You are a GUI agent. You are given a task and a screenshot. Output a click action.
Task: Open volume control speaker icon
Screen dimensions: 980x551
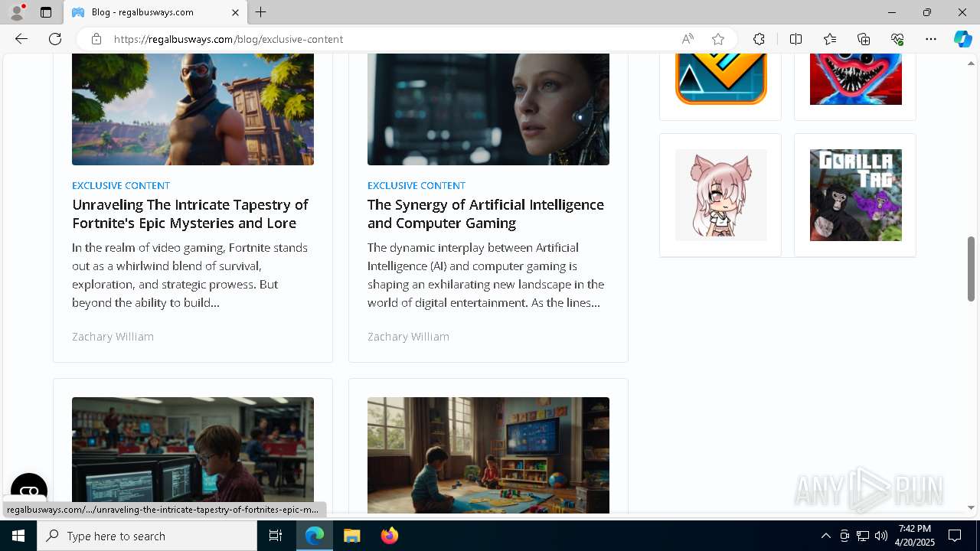click(881, 536)
